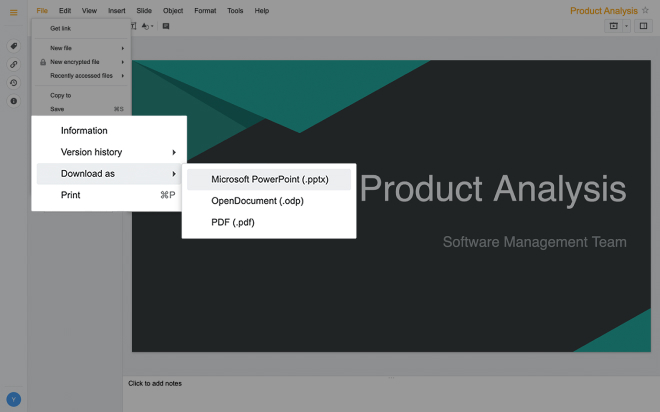Image resolution: width=660 pixels, height=412 pixels.
Task: Click the Product Analysis document title
Action: (603, 11)
